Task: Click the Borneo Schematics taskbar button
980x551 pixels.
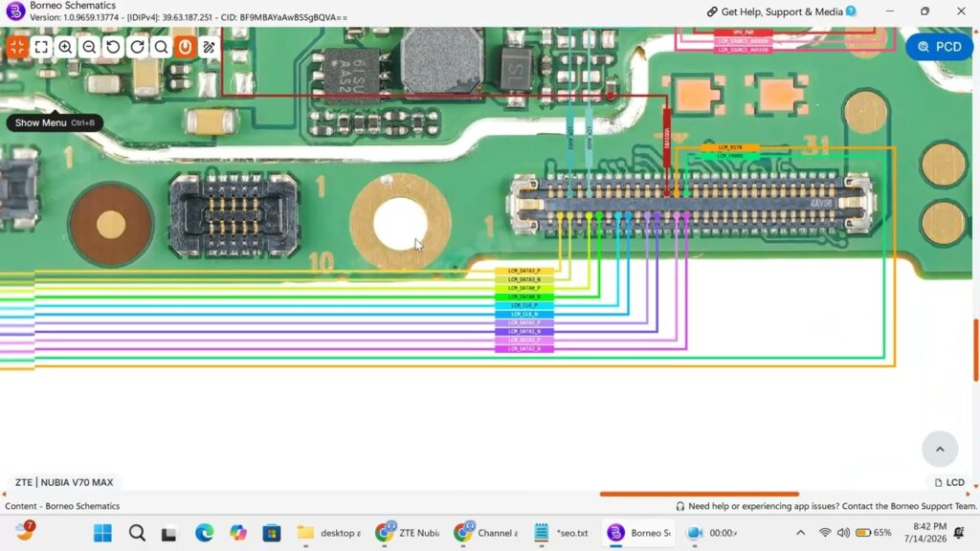Action: click(638, 533)
